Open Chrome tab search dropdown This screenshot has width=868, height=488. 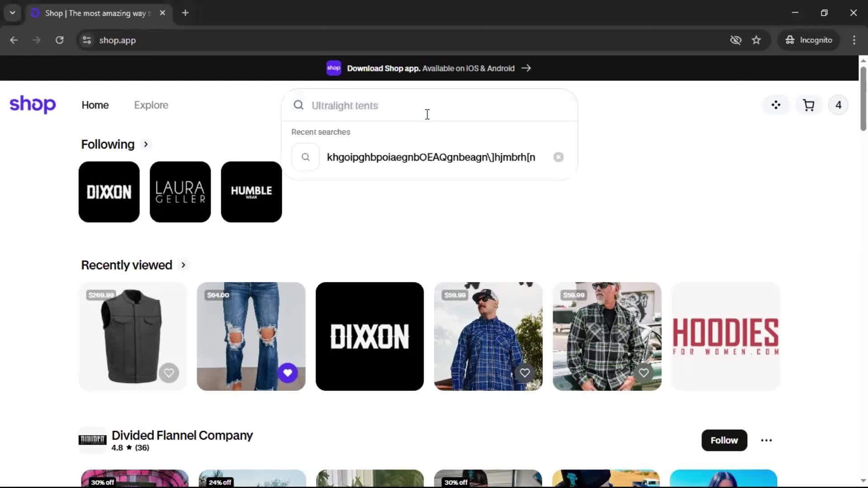tap(13, 13)
